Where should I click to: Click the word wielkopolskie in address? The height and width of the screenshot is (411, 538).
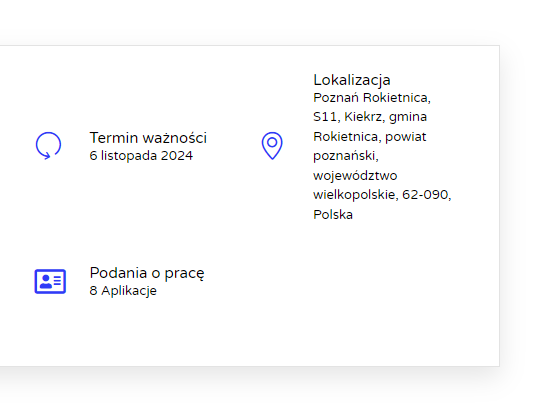pyautogui.click(x=355, y=195)
